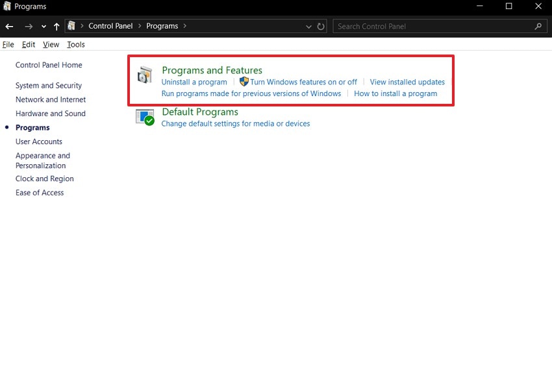Open Appearance and Personalization category
The height and width of the screenshot is (392, 552).
(x=43, y=160)
